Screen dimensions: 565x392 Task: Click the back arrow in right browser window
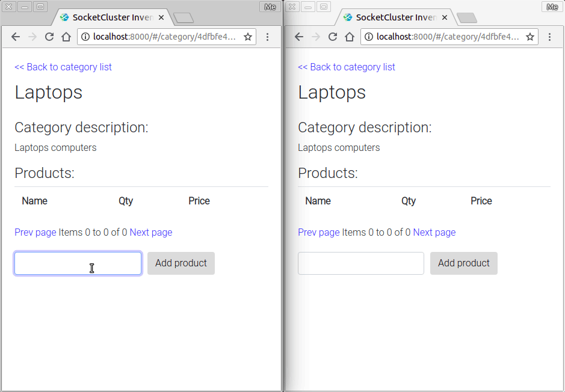click(x=299, y=37)
